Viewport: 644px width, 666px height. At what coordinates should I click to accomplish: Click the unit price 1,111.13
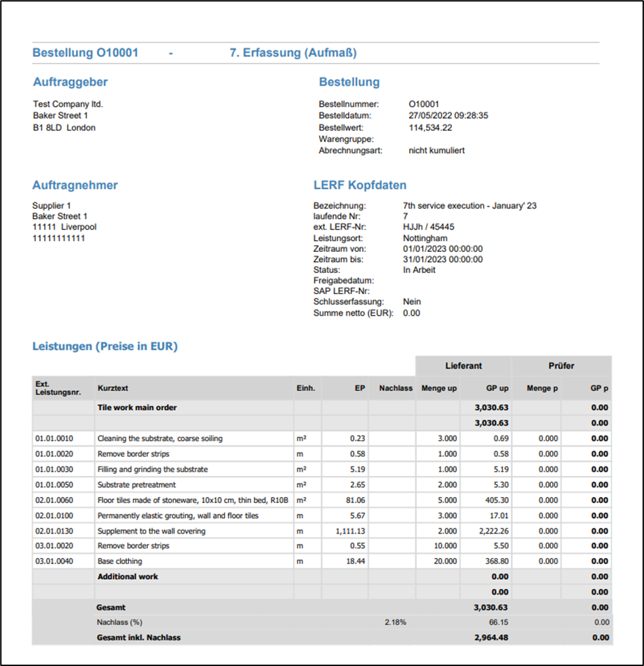350,531
